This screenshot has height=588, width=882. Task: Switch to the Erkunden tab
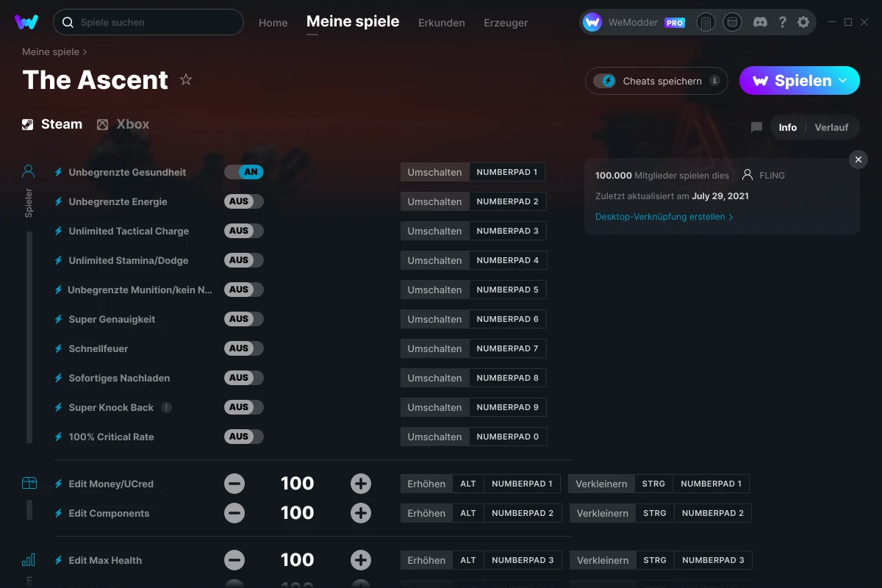click(442, 23)
